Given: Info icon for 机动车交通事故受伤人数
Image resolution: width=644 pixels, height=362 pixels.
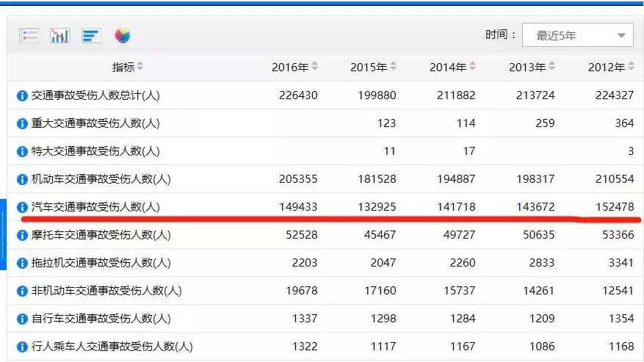Looking at the screenshot, I should pos(22,180).
